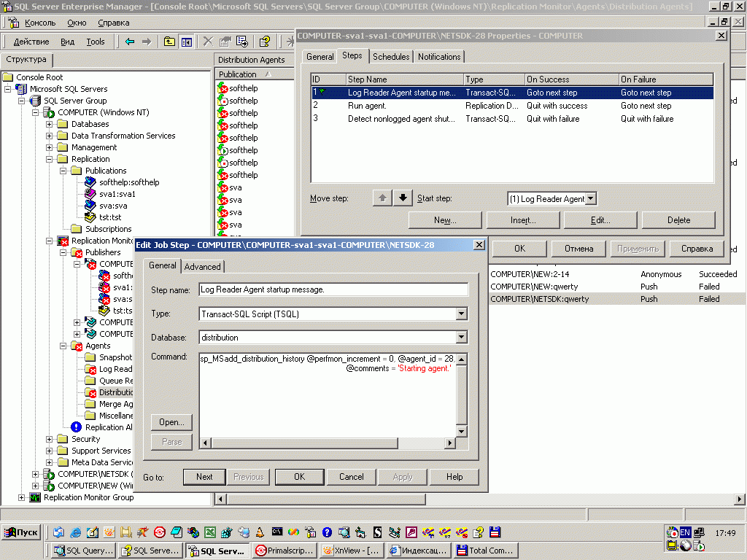Click Internet Explorer quick launch icon

coord(75,532)
